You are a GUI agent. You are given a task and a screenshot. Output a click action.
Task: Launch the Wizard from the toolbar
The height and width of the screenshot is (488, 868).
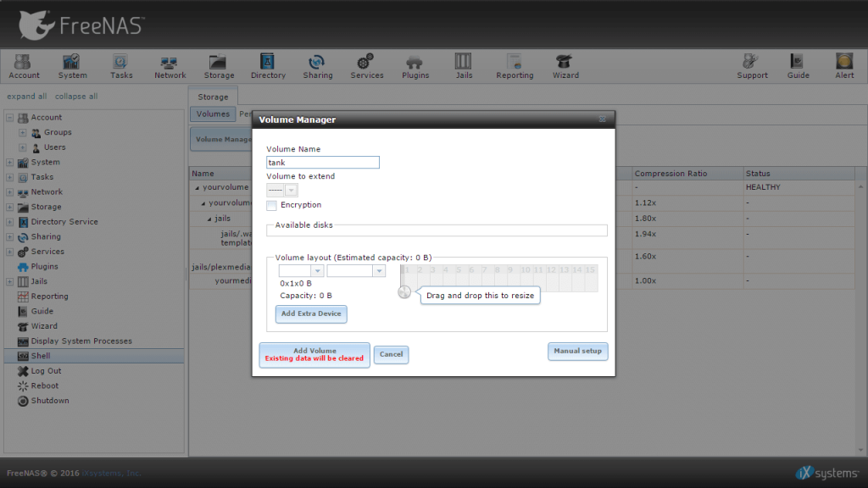565,66
